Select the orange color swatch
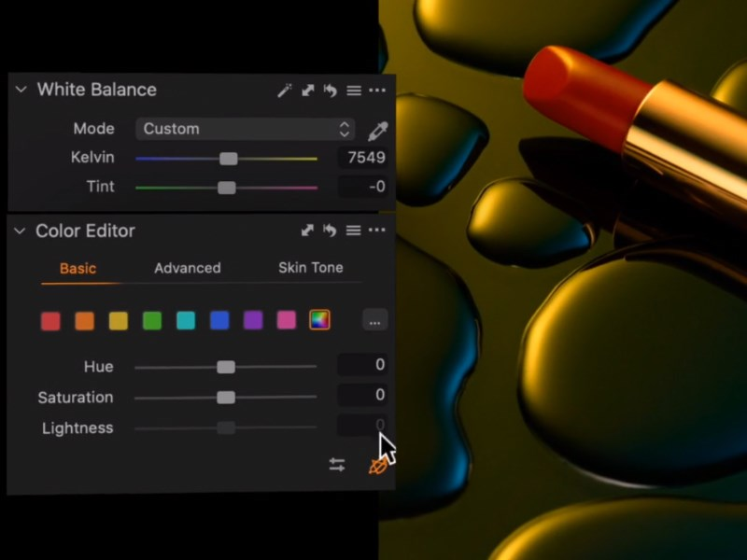 [x=84, y=321]
